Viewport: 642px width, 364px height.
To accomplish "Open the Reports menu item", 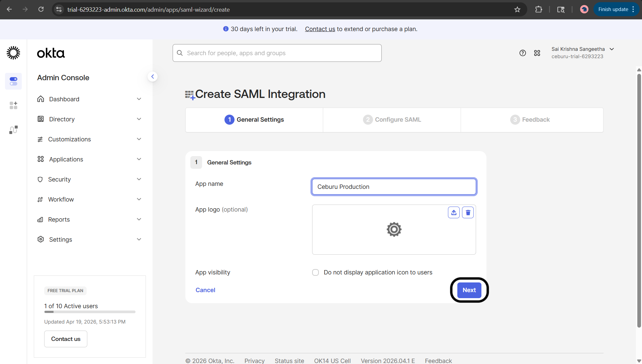I will click(x=90, y=219).
